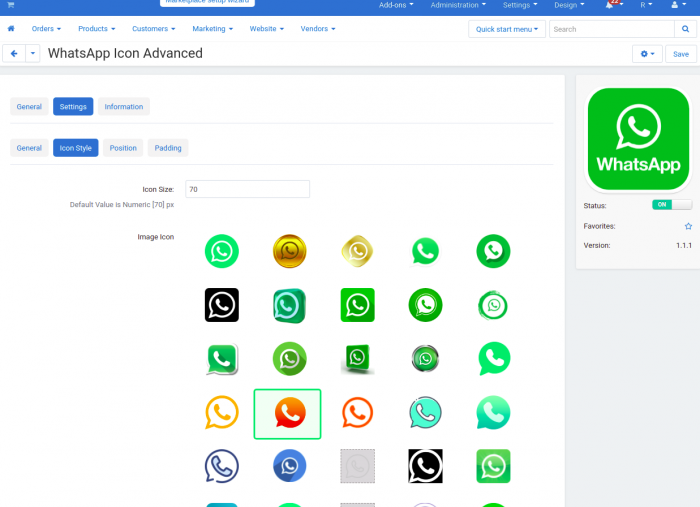This screenshot has height=507, width=700.
Task: Open the R currency/language menu
Action: tap(646, 5)
